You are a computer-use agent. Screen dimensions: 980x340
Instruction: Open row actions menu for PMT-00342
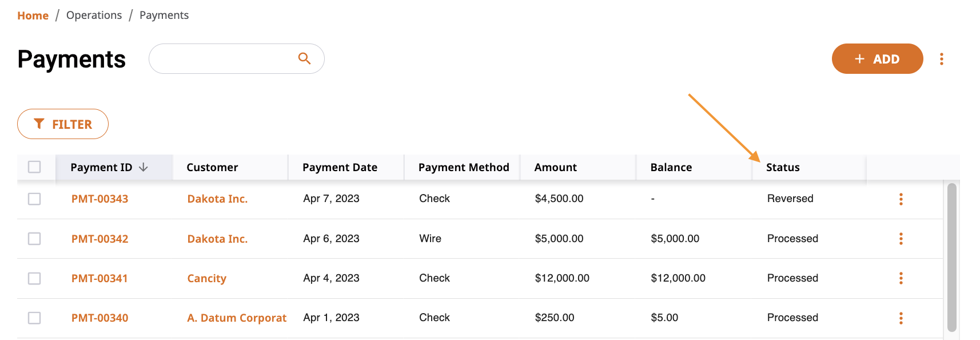(901, 239)
